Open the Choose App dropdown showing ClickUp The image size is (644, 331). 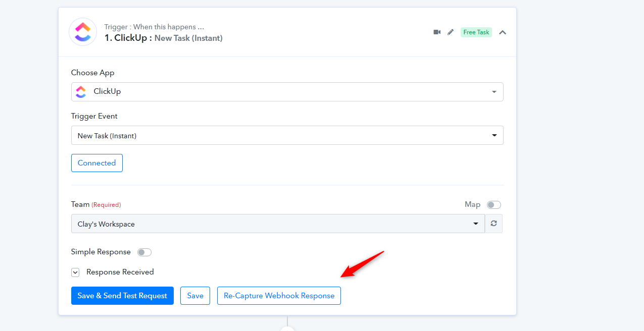(287, 92)
